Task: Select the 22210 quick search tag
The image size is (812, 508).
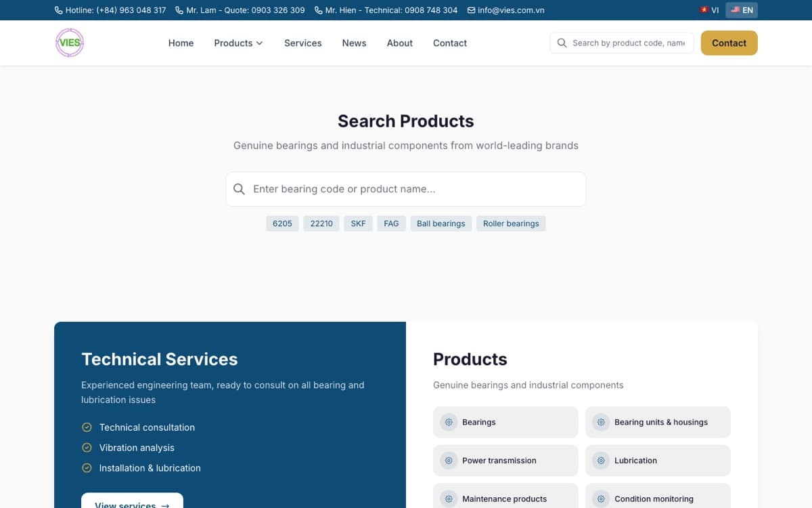Action: coord(321,224)
